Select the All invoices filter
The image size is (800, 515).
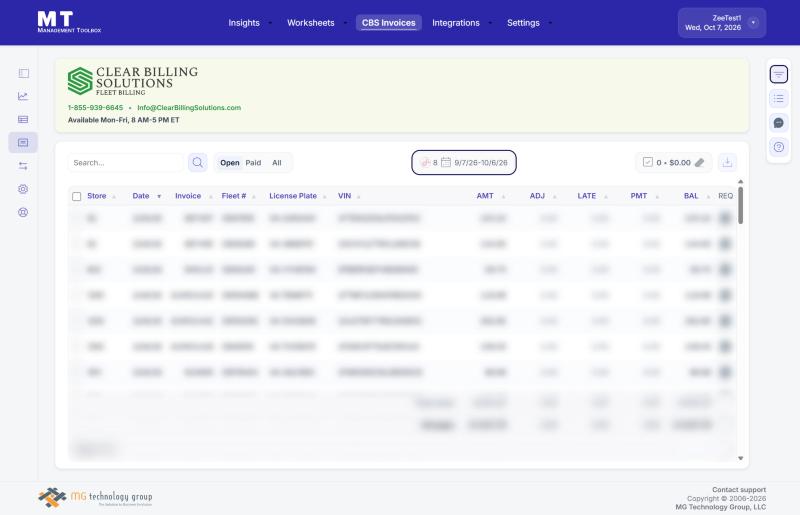click(x=277, y=163)
